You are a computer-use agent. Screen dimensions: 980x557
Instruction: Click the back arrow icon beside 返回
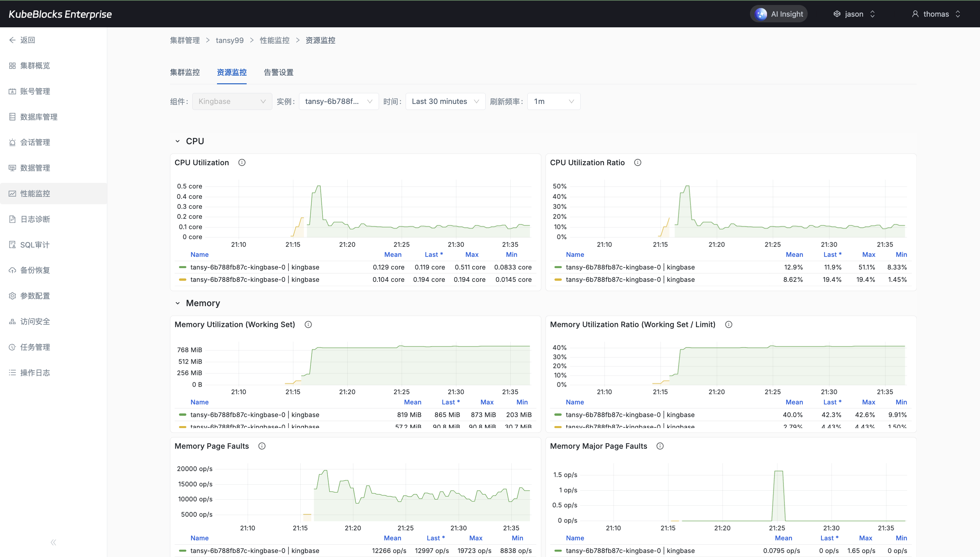[x=12, y=40]
